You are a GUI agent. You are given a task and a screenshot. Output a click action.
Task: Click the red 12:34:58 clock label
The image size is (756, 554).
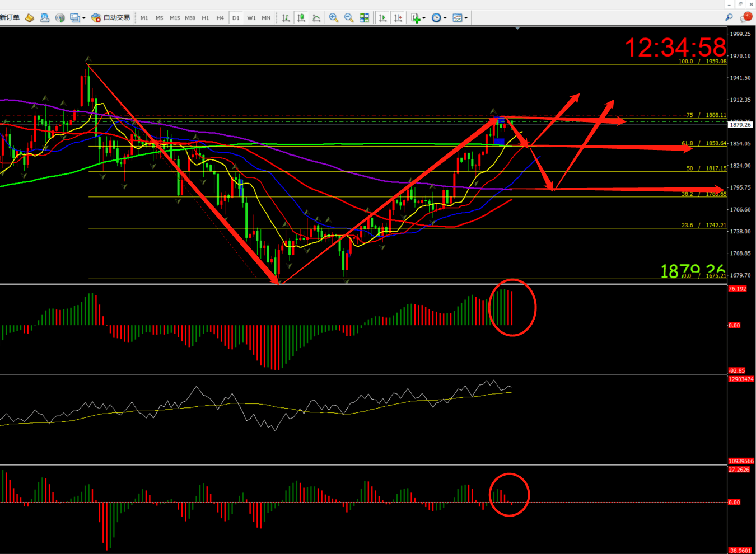click(x=675, y=48)
